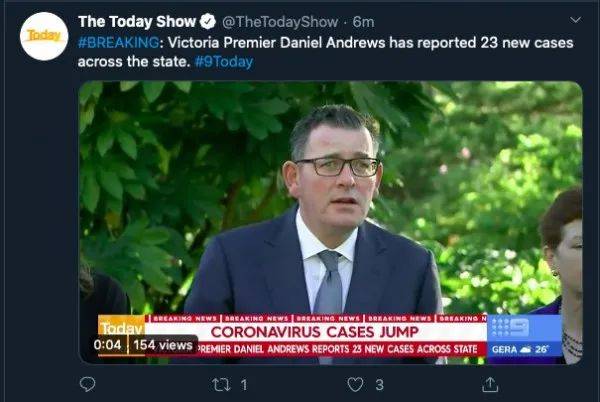Open the #BREAKING hashtag link
The width and height of the screenshot is (600, 402).
pos(119,42)
